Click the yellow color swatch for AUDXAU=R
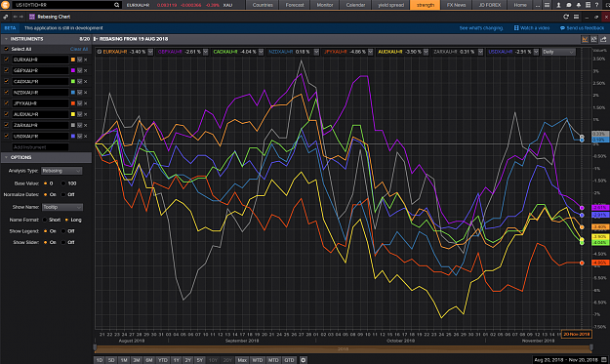Viewport: 610px width, 364px height. tap(73, 114)
